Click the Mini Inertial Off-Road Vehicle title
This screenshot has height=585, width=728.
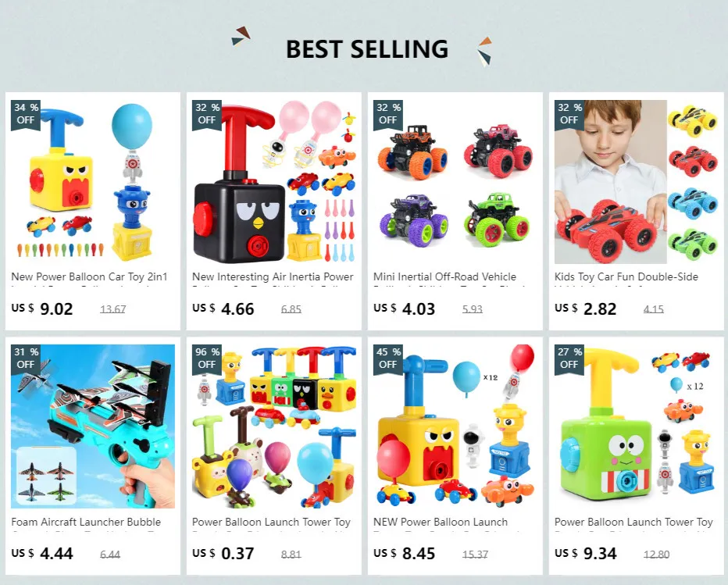pyautogui.click(x=444, y=276)
